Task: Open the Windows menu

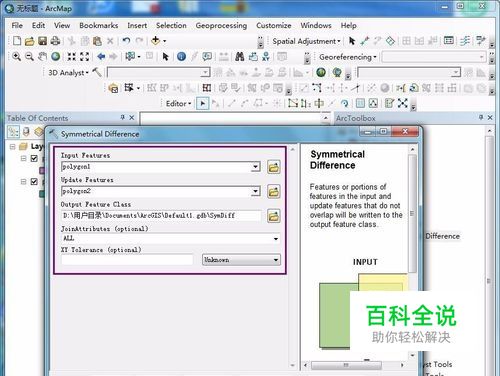Action: click(316, 25)
